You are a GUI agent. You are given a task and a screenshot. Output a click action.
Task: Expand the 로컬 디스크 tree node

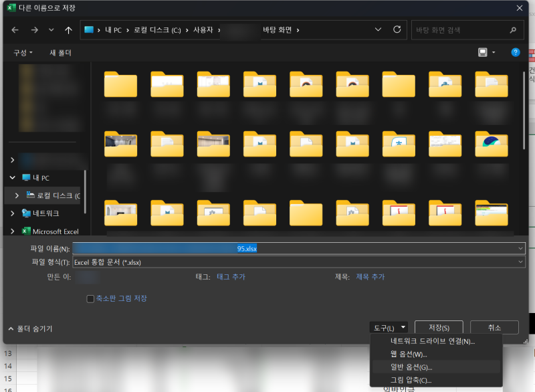pos(17,195)
